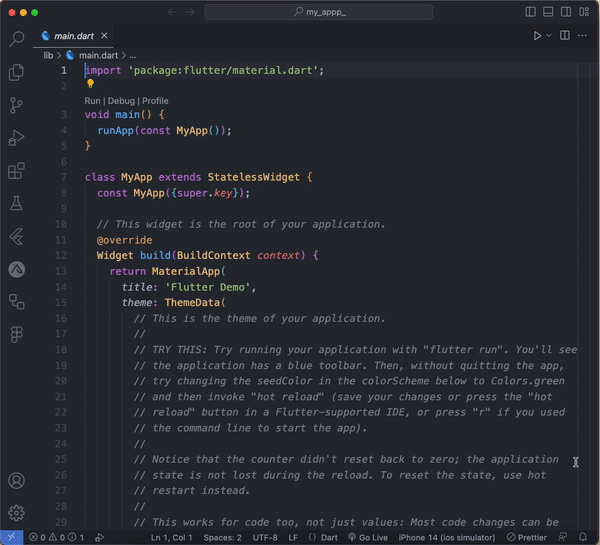Toggle the primary side bar
The image size is (600, 545).
[530, 12]
